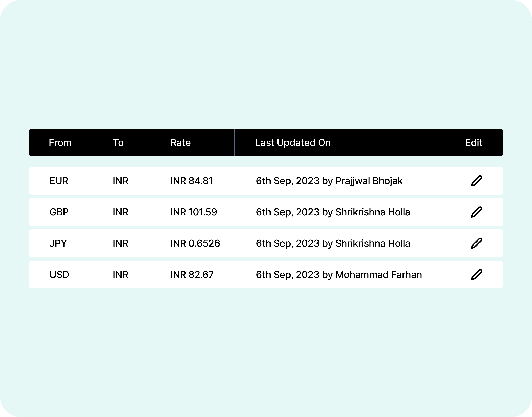Click the edit pencil for EUR row
Screen dimensions: 532x417
(476, 181)
